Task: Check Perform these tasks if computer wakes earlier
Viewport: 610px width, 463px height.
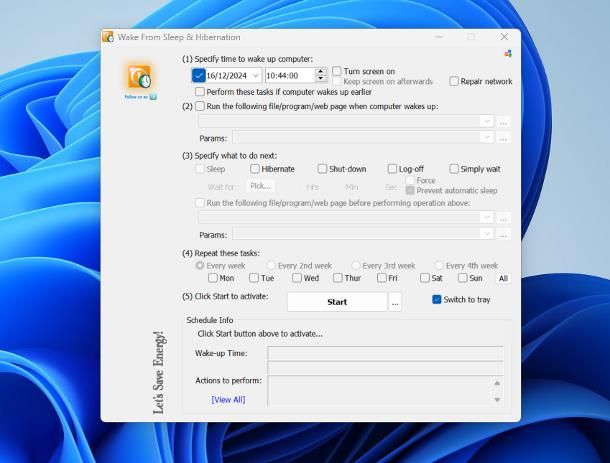Action: (x=200, y=92)
